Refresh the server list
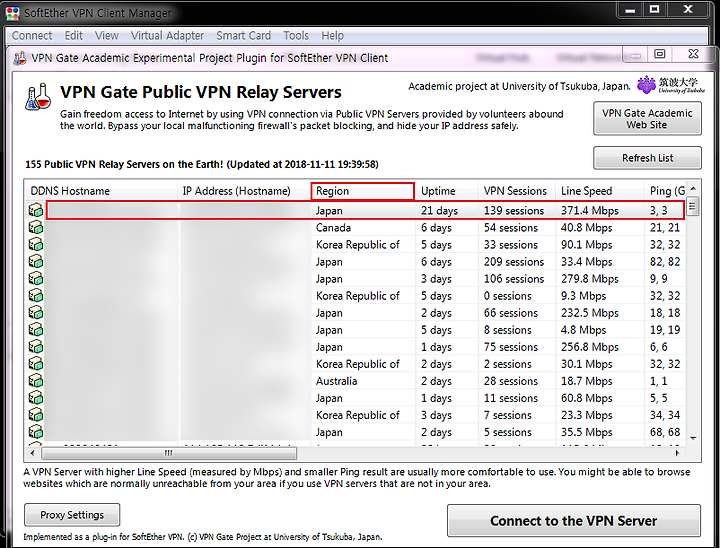The width and height of the screenshot is (720, 548). pos(647,158)
